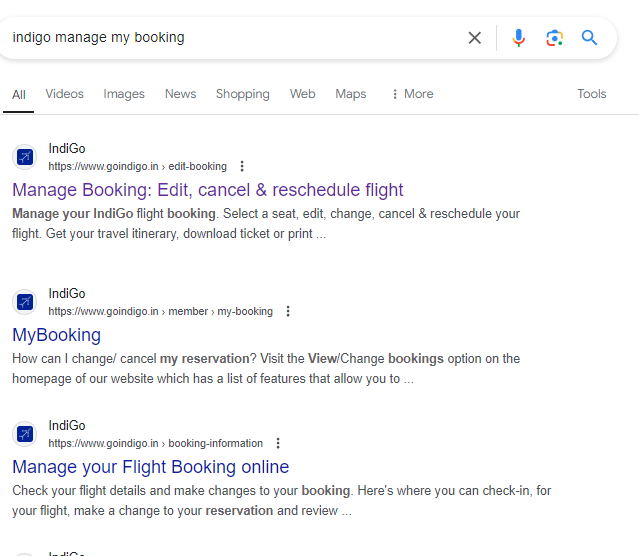
Task: Switch to the Shopping tab
Action: 243,94
